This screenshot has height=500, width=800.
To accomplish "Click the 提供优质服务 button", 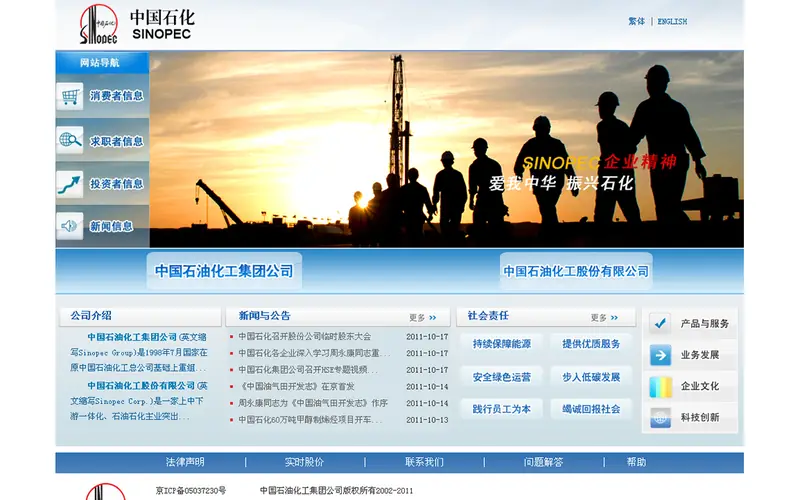I will click(591, 344).
